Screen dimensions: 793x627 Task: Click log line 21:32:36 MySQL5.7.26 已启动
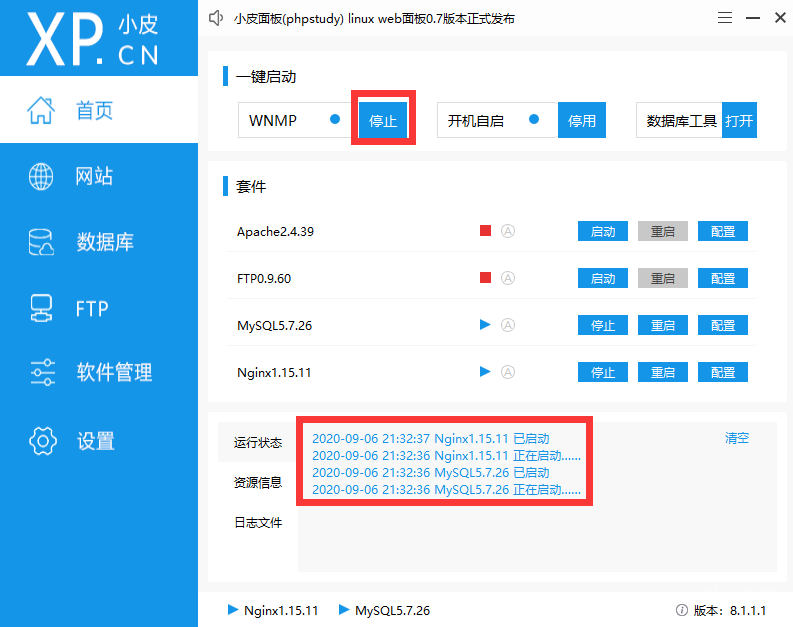pyautogui.click(x=431, y=473)
